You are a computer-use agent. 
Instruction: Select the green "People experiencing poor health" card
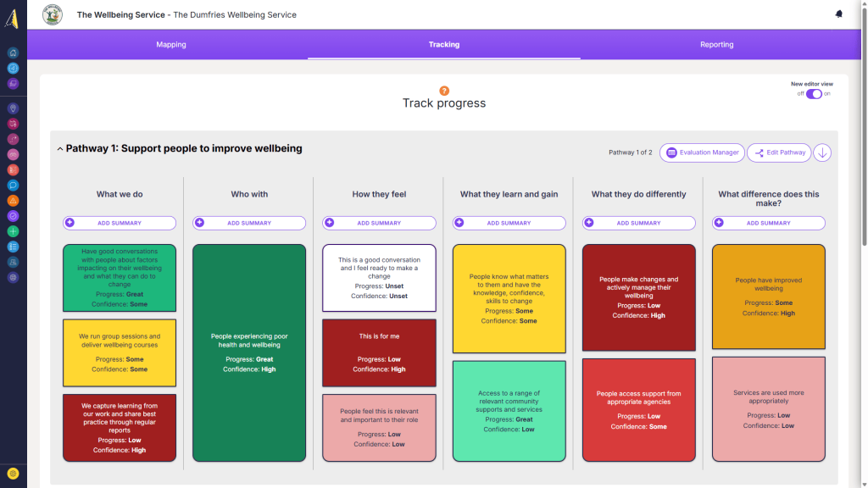(x=249, y=352)
